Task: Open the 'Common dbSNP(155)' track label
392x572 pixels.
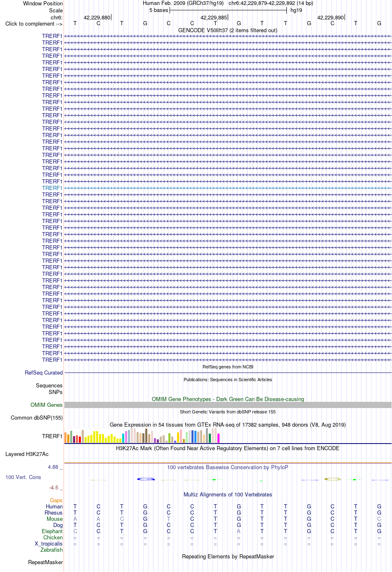Action: (x=37, y=418)
